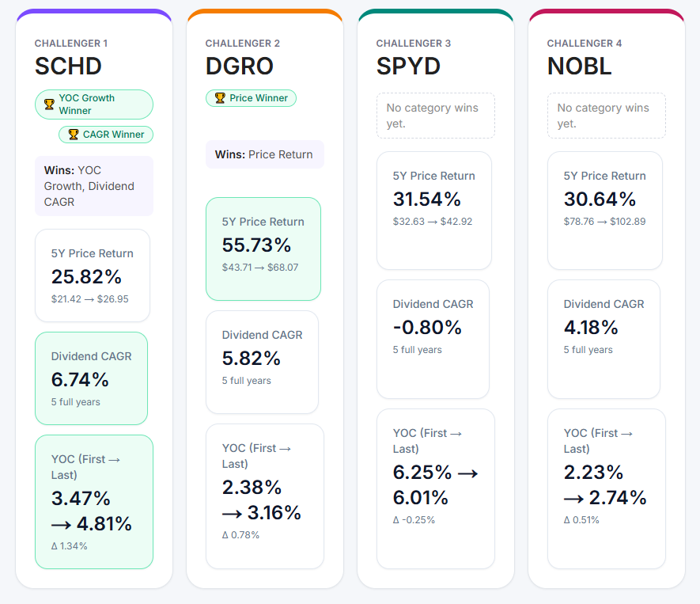The image size is (700, 604).
Task: Select the NOBL ticker heading
Action: click(x=578, y=66)
